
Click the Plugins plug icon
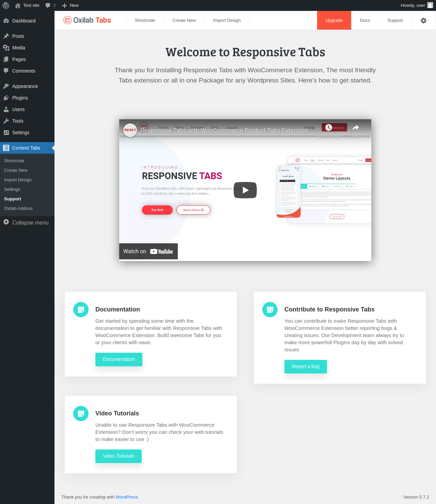(x=6, y=98)
